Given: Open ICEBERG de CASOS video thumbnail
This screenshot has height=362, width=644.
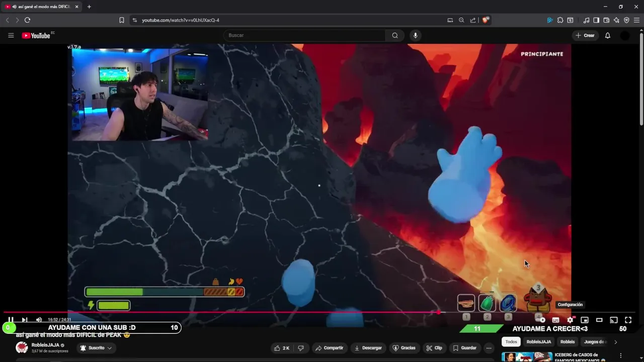Looking at the screenshot, I should [x=527, y=357].
